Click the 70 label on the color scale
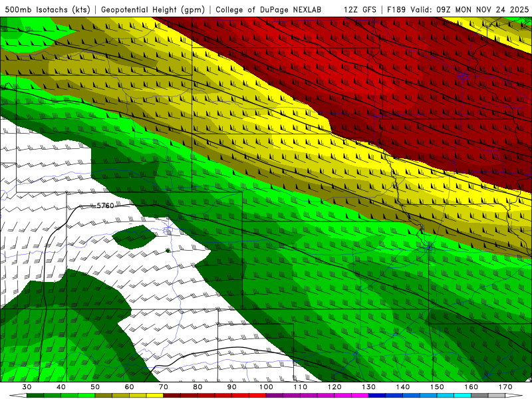Screen dimensions: 532x399 click(164, 387)
